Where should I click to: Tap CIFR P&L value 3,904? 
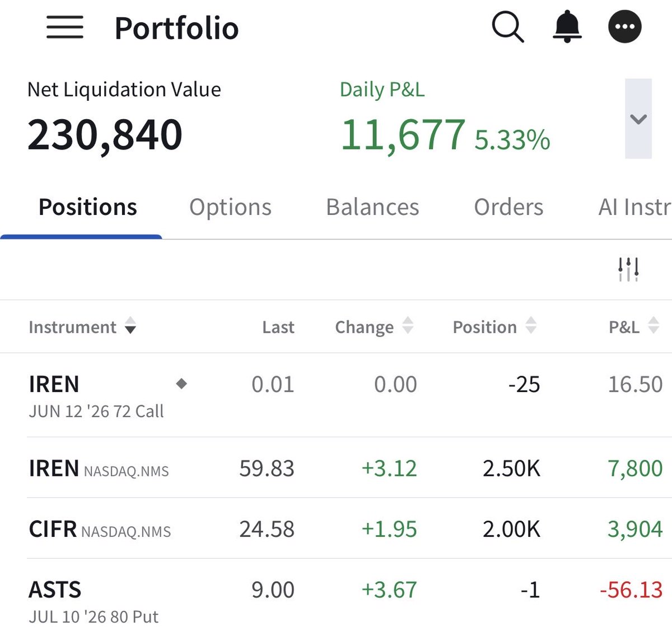click(635, 529)
